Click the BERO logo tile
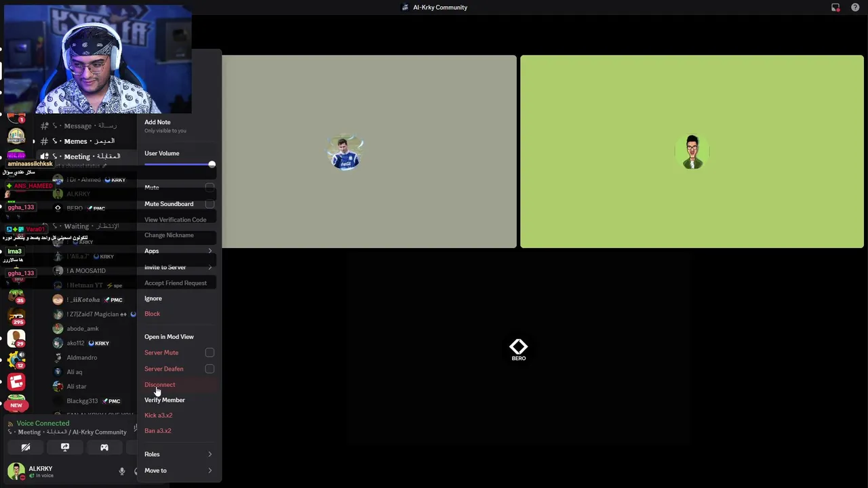This screenshot has width=868, height=488. click(x=518, y=350)
